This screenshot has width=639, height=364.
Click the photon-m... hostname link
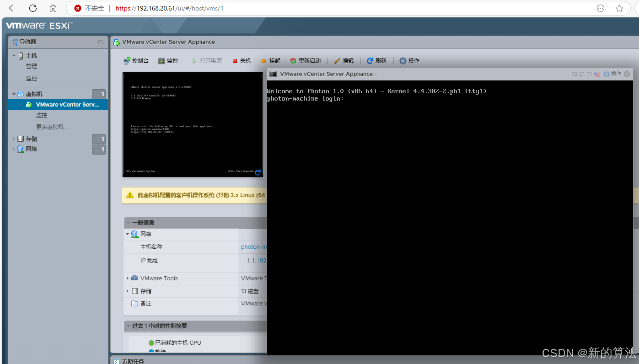click(254, 247)
